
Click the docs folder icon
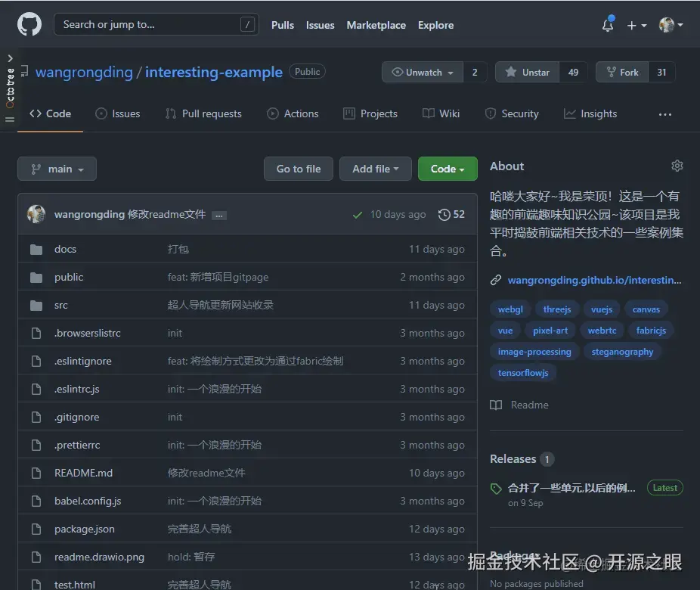click(36, 249)
